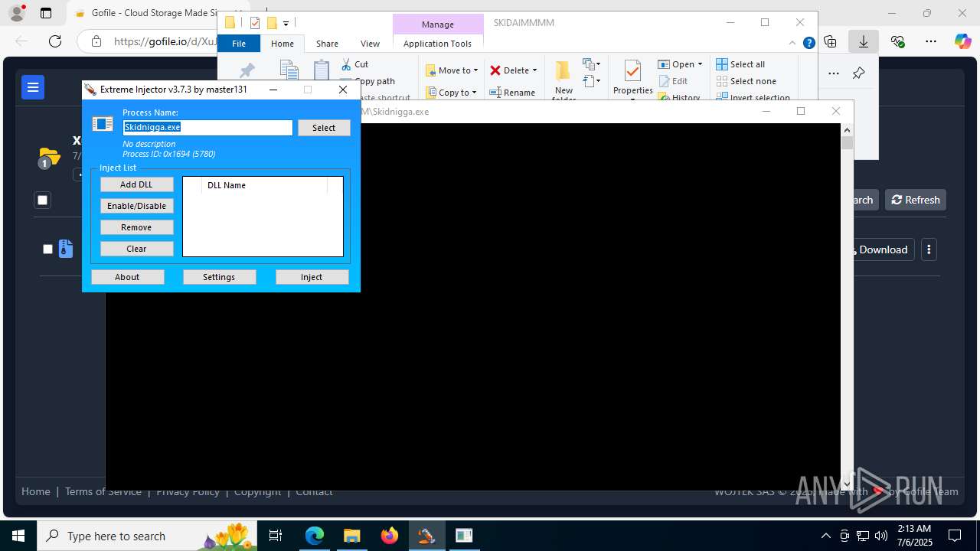This screenshot has width=980, height=551.
Task: Click the Explorer help question mark icon
Action: pyautogui.click(x=808, y=44)
